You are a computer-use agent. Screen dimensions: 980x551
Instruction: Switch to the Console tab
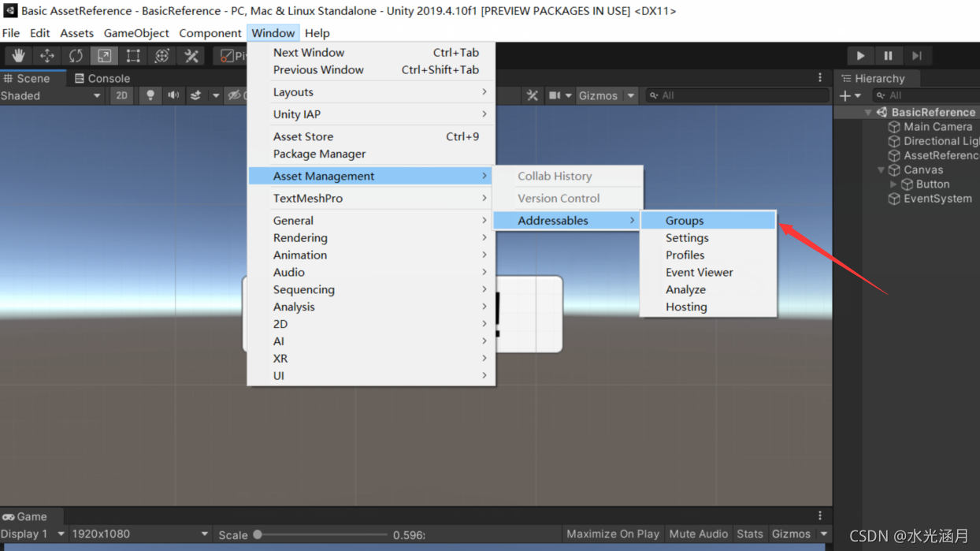(x=102, y=78)
